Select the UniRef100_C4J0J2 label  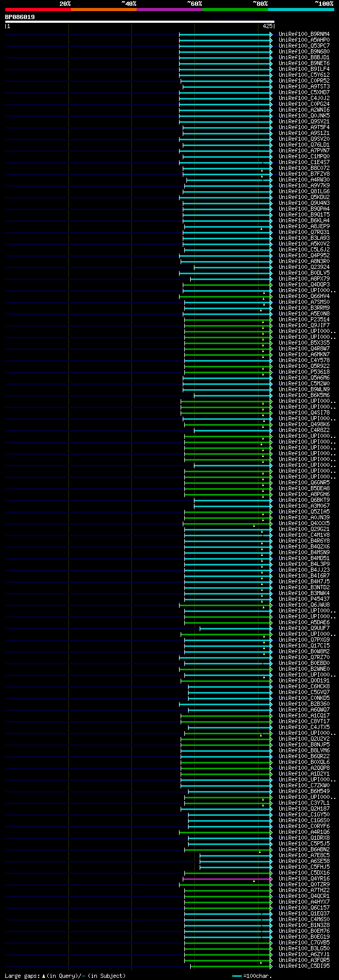(304, 98)
